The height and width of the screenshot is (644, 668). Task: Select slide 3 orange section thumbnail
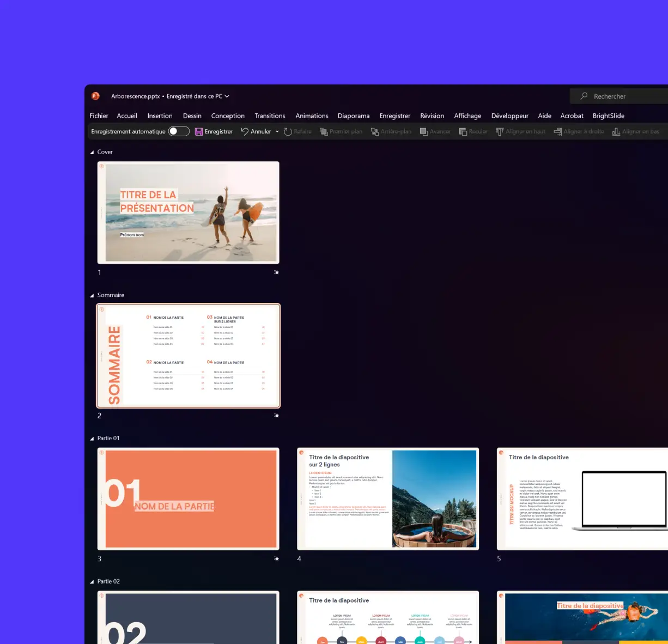[x=189, y=499]
